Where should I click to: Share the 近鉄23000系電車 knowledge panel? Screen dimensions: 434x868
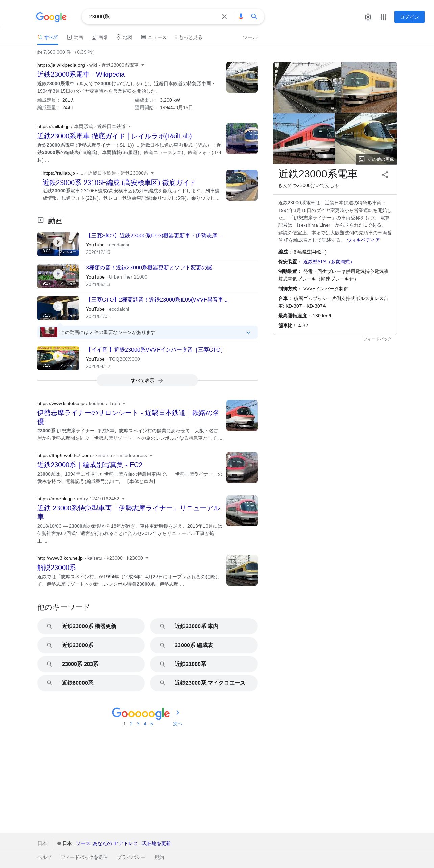(x=385, y=175)
